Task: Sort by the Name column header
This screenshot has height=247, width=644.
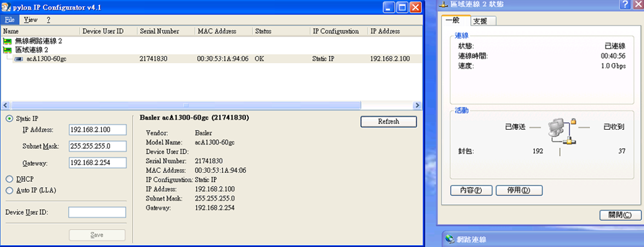Action: pyautogui.click(x=41, y=31)
